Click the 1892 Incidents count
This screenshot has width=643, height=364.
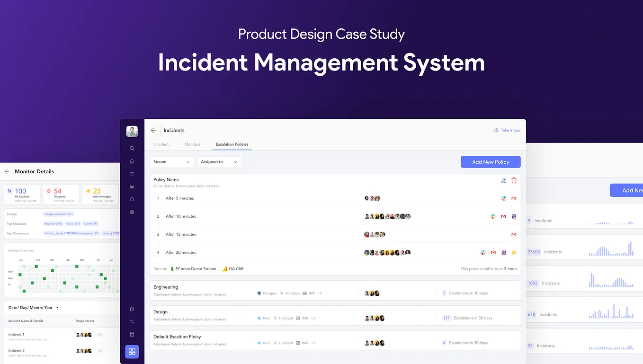(533, 283)
